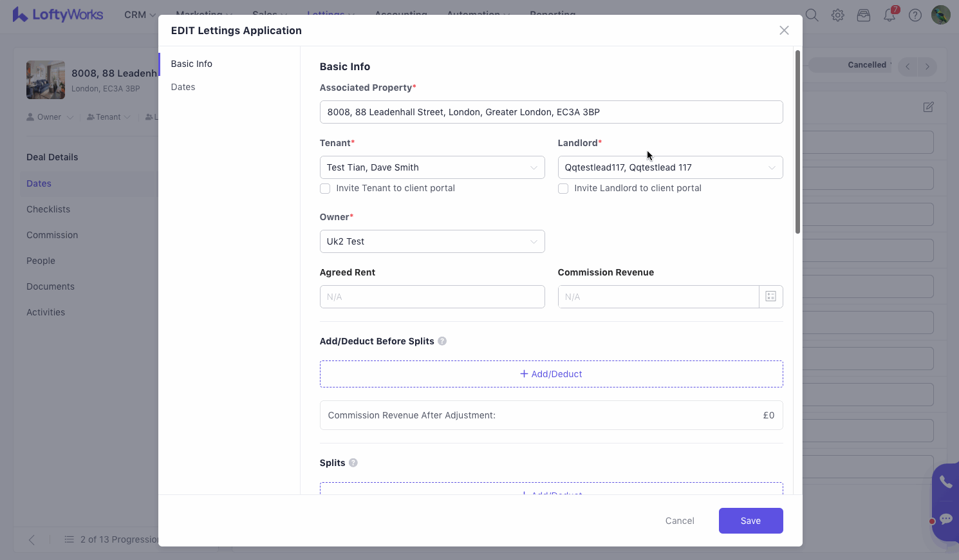
Task: Open the notifications bell icon
Action: click(889, 15)
